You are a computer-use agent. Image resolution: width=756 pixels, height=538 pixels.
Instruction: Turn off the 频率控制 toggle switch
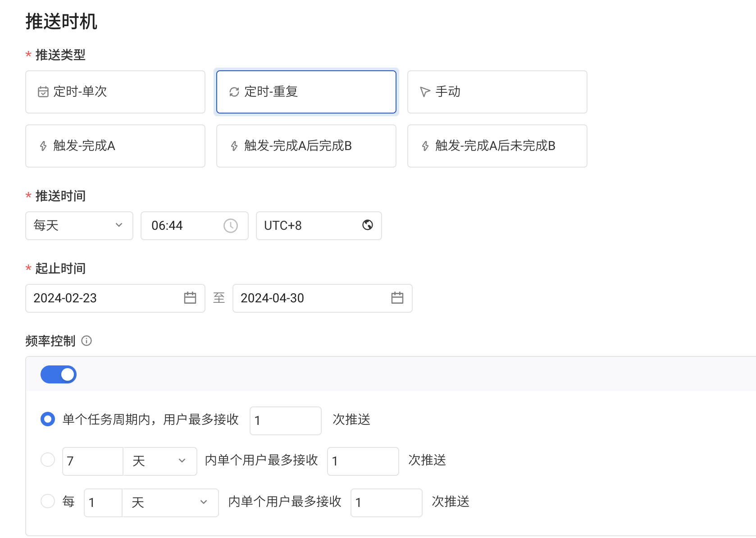[x=59, y=374]
